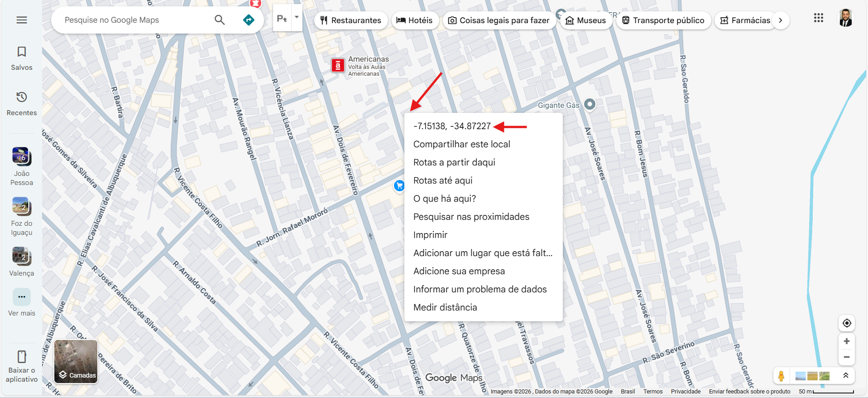
Task: Expand Ver mais in the sidebar
Action: pyautogui.click(x=22, y=303)
